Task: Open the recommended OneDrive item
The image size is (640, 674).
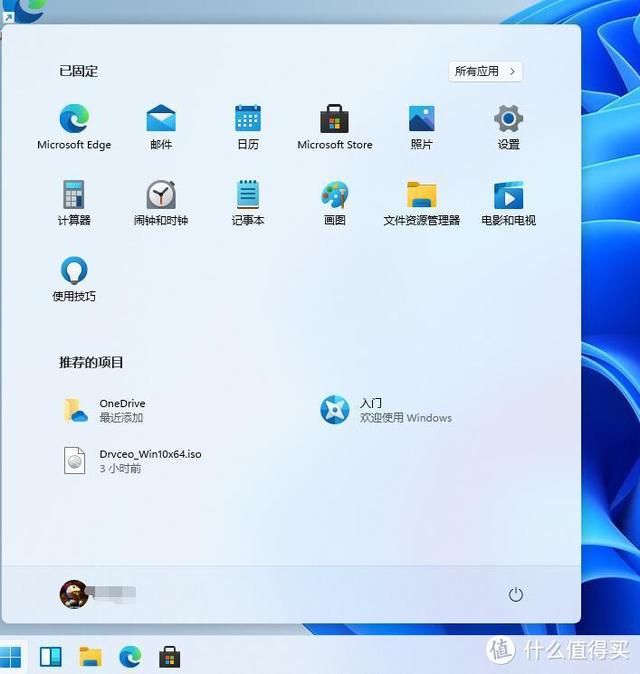Action: click(x=104, y=410)
